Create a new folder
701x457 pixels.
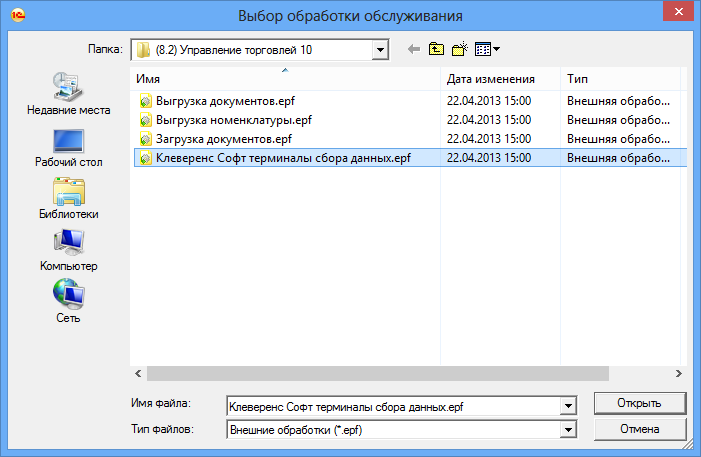coord(460,49)
